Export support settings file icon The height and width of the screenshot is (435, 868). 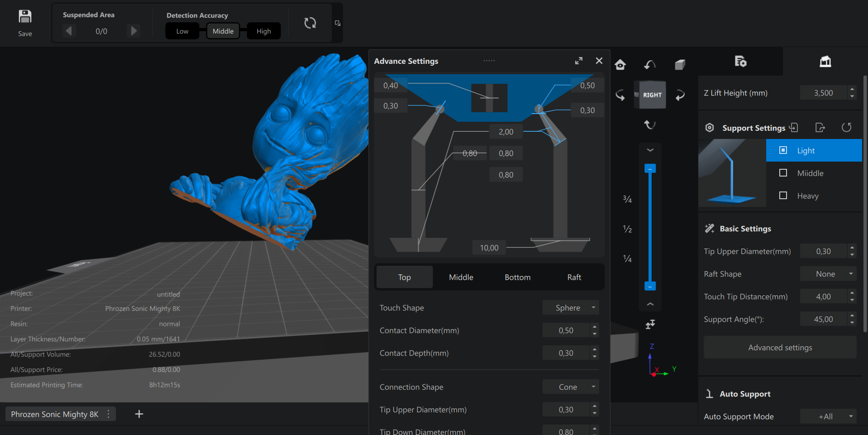pos(820,128)
